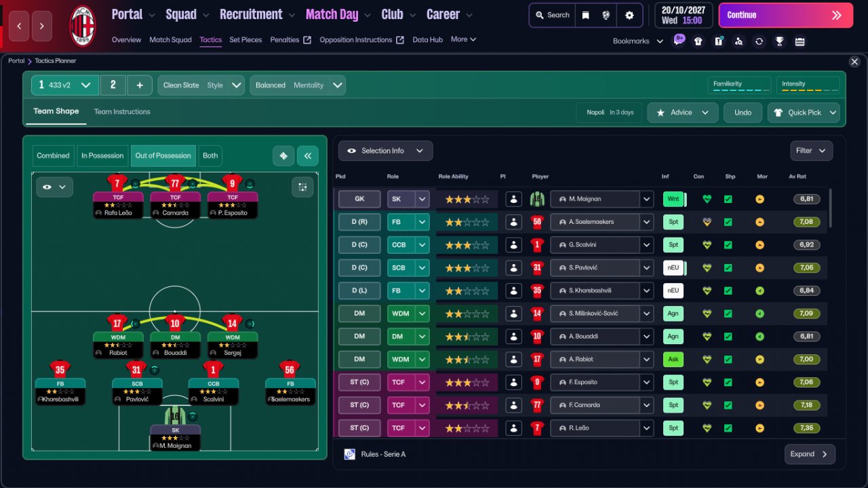Open the Balanced mentality dropdown

pos(298,85)
